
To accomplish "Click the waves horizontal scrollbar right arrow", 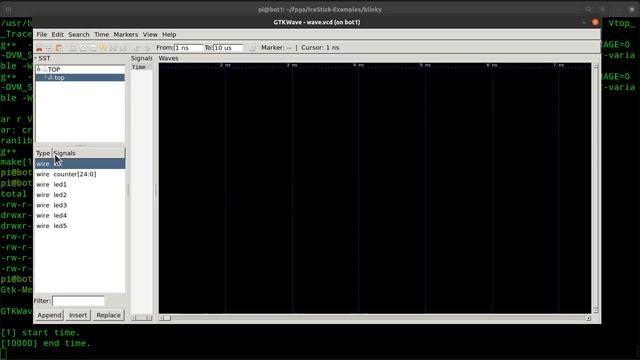I will point(588,318).
